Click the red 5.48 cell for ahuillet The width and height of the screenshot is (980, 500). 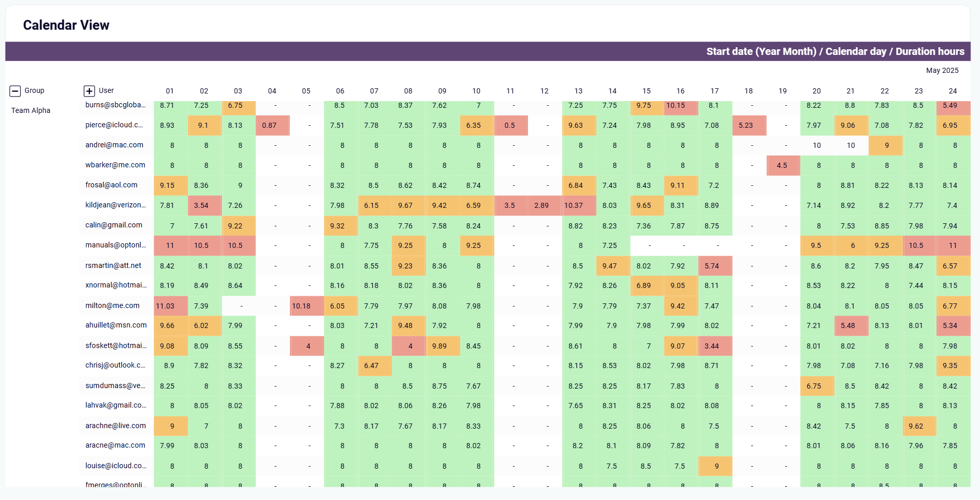tap(852, 325)
